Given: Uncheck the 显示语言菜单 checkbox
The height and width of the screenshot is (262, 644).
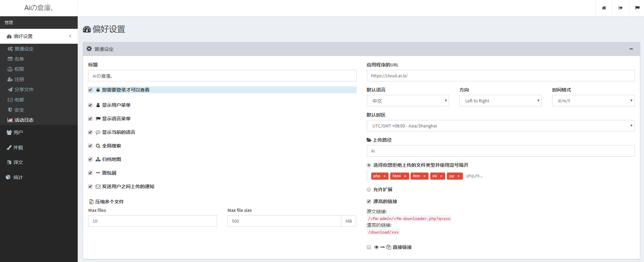Looking at the screenshot, I should (x=90, y=119).
